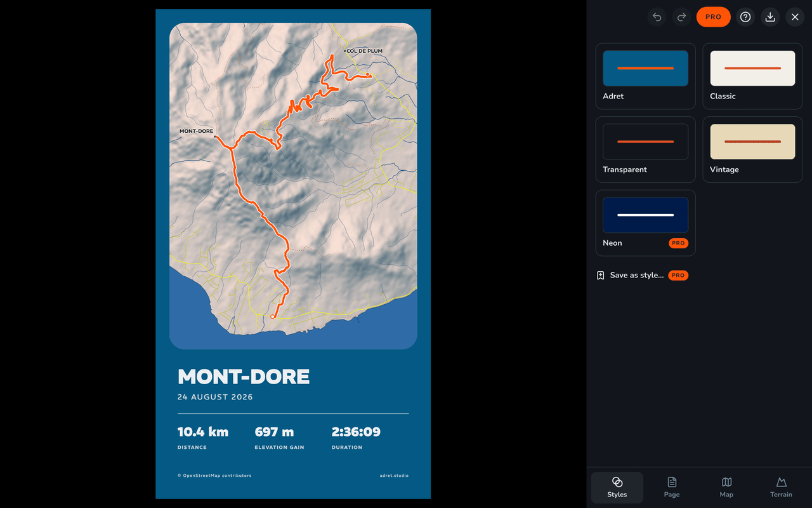The image size is (812, 508).
Task: Click the MONT-DORE poster title
Action: 244,377
